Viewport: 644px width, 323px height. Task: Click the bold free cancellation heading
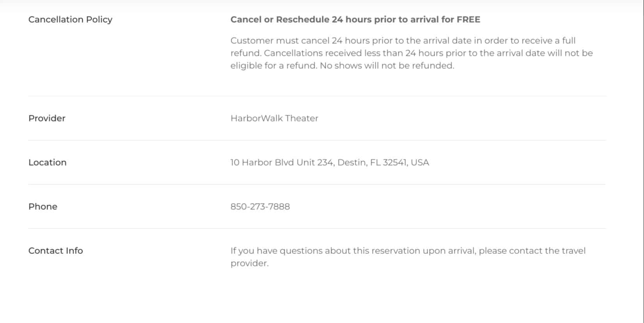pos(355,20)
